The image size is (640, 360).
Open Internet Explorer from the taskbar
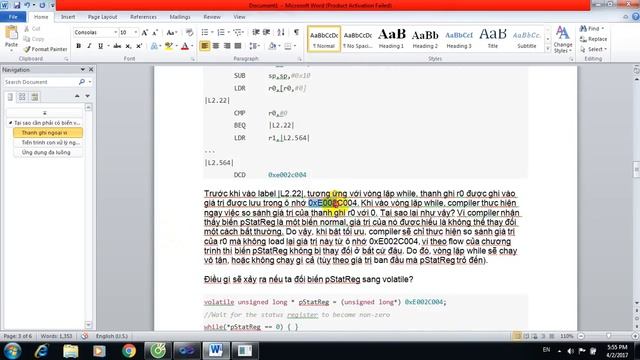point(41,351)
